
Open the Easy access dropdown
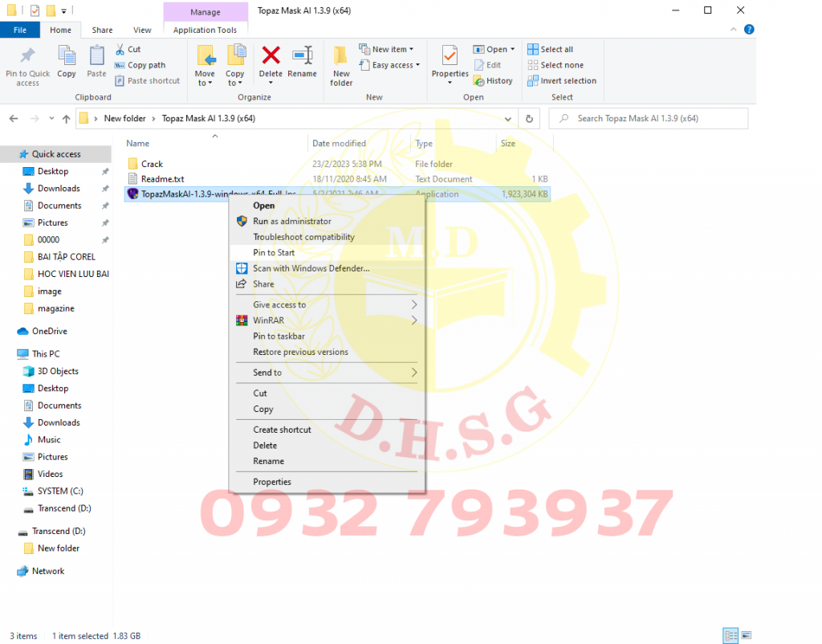tap(389, 65)
